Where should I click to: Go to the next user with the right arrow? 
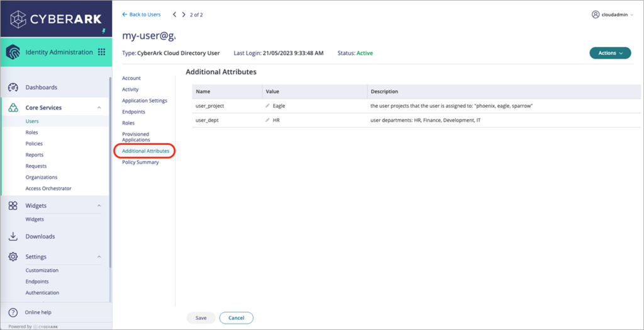point(184,14)
